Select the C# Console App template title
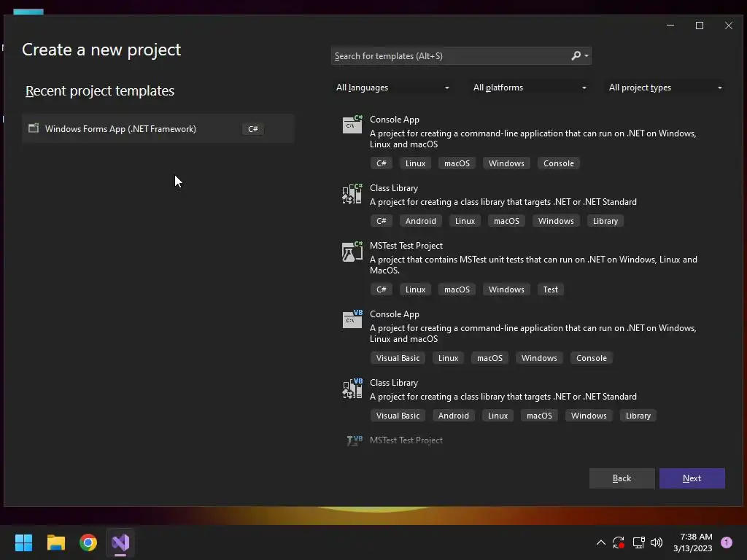Screen dimensions: 747x560 tap(395, 120)
